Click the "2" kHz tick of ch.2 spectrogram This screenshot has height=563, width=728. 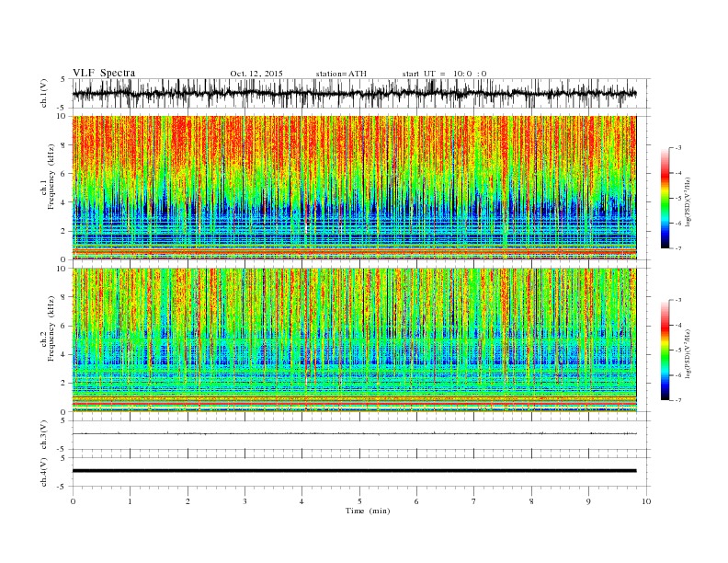point(63,384)
